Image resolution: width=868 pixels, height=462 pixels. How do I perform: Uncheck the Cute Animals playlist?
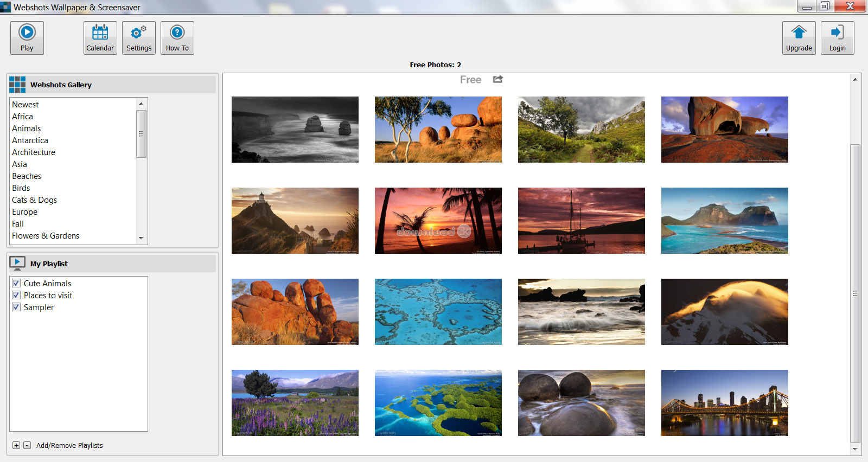16,283
